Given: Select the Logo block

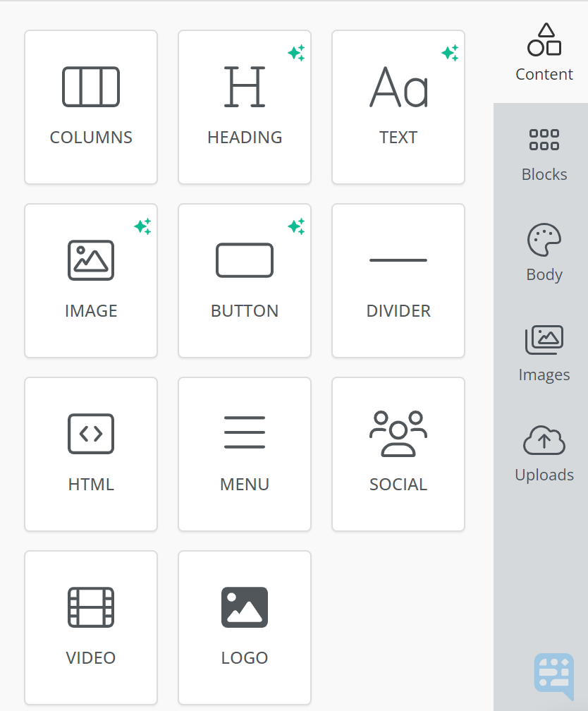Looking at the screenshot, I should click(x=244, y=627).
